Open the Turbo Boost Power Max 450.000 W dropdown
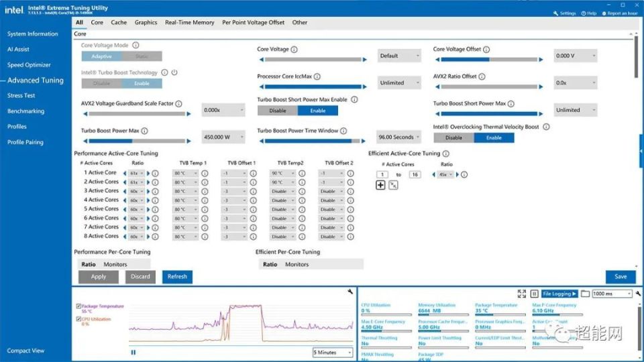644x362 pixels. pyautogui.click(x=223, y=137)
